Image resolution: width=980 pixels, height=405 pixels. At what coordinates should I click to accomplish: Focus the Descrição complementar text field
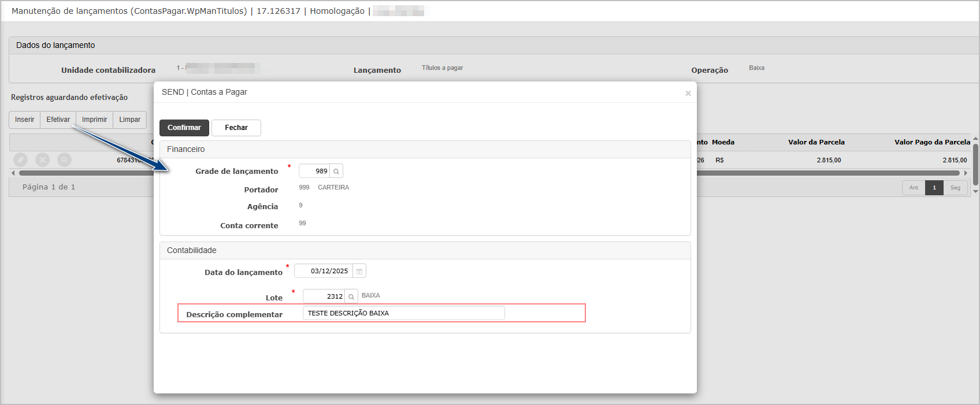[x=403, y=313]
